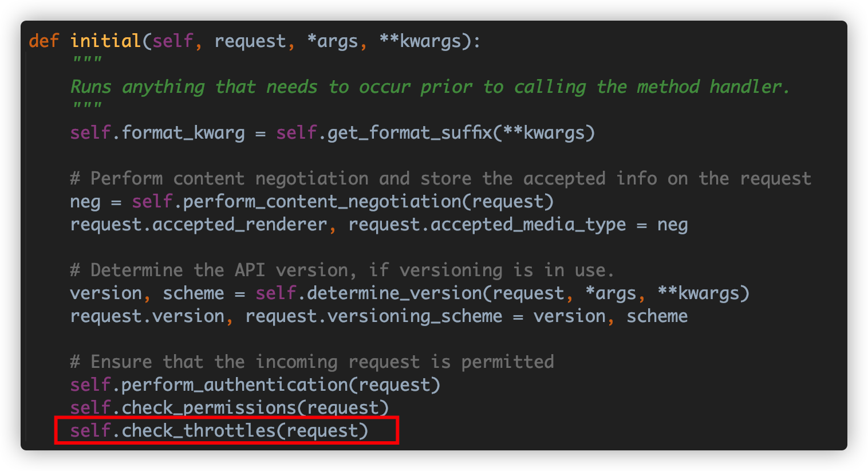Click the content negotiation comment line

pos(440,179)
